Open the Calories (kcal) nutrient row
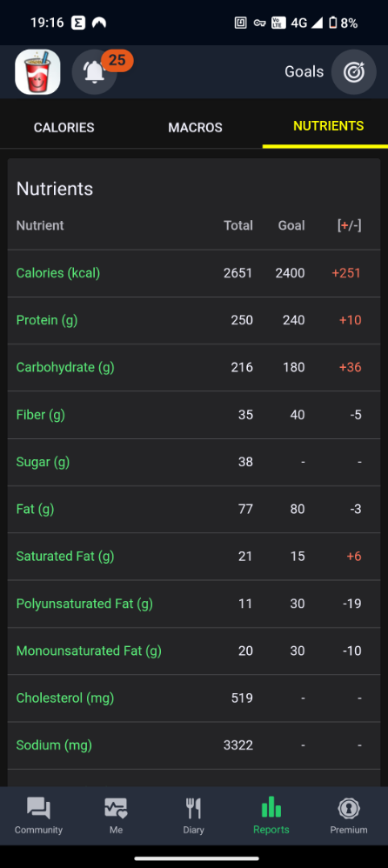Viewport: 388px width, 868px height. [x=194, y=273]
